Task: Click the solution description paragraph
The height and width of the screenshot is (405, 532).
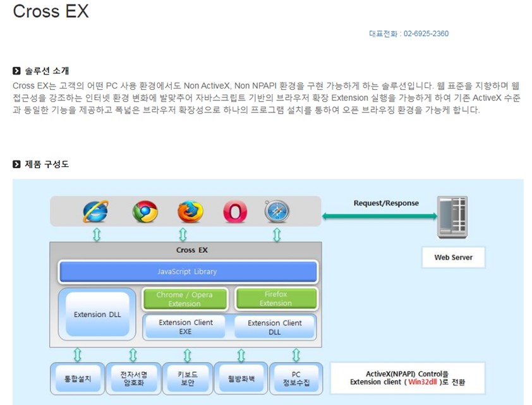Action: point(267,98)
